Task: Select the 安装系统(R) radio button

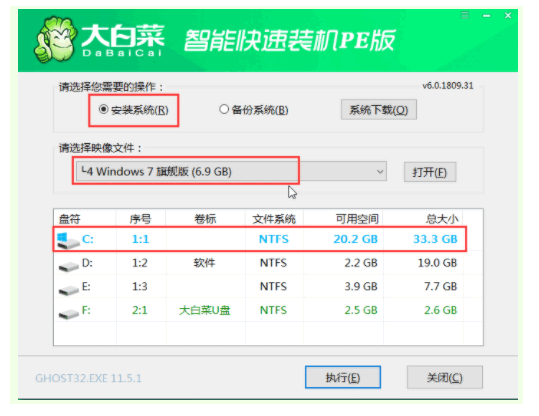Action: pos(134,110)
